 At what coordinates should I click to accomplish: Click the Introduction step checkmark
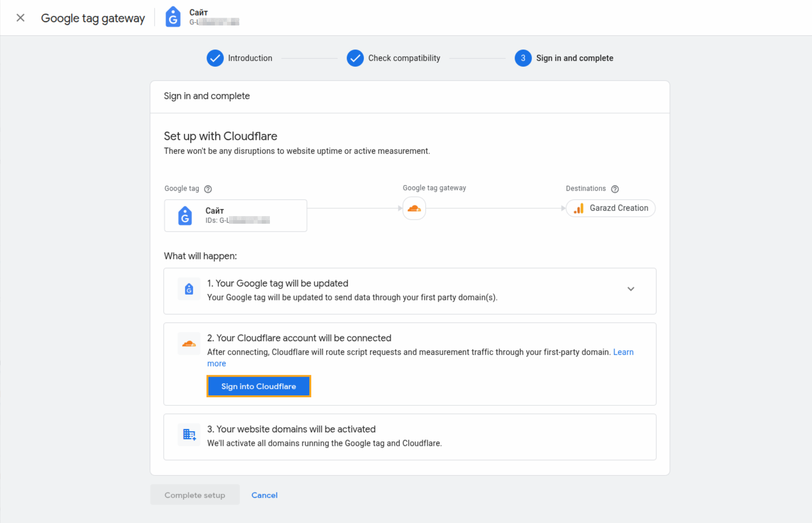pos(215,58)
